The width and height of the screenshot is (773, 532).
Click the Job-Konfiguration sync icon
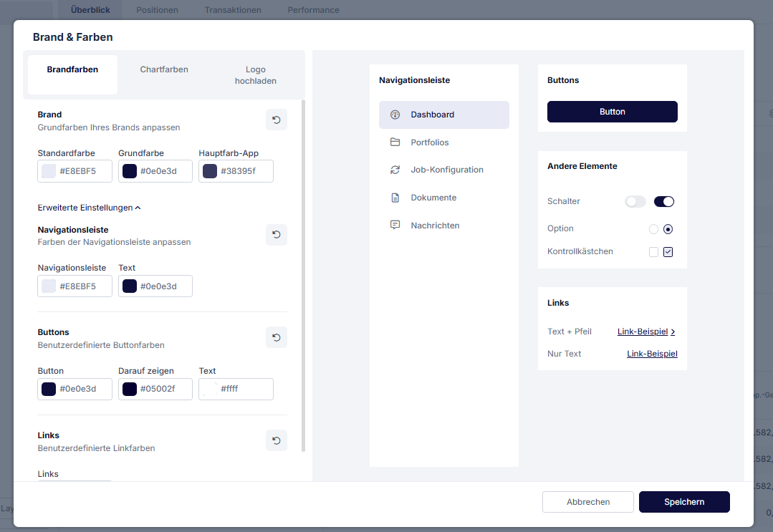coord(395,170)
